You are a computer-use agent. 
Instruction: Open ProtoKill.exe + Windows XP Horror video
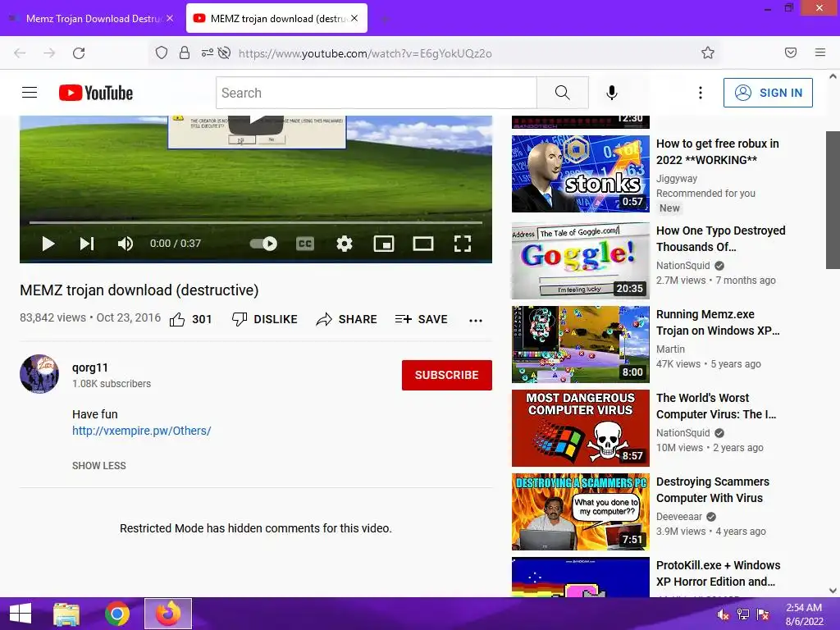(718, 573)
